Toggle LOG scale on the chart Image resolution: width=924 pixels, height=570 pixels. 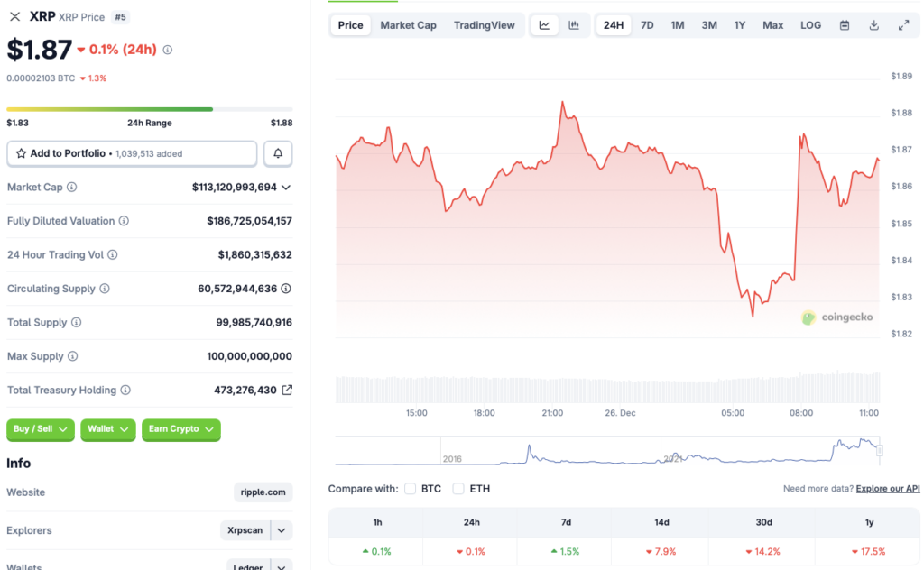809,25
